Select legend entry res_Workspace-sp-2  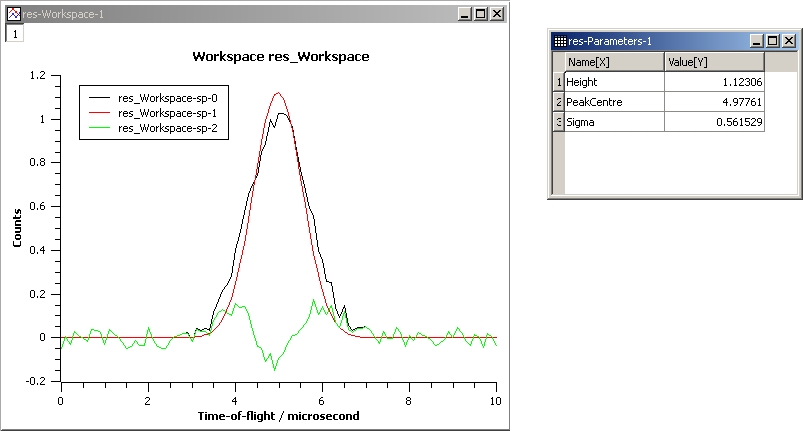[x=174, y=128]
